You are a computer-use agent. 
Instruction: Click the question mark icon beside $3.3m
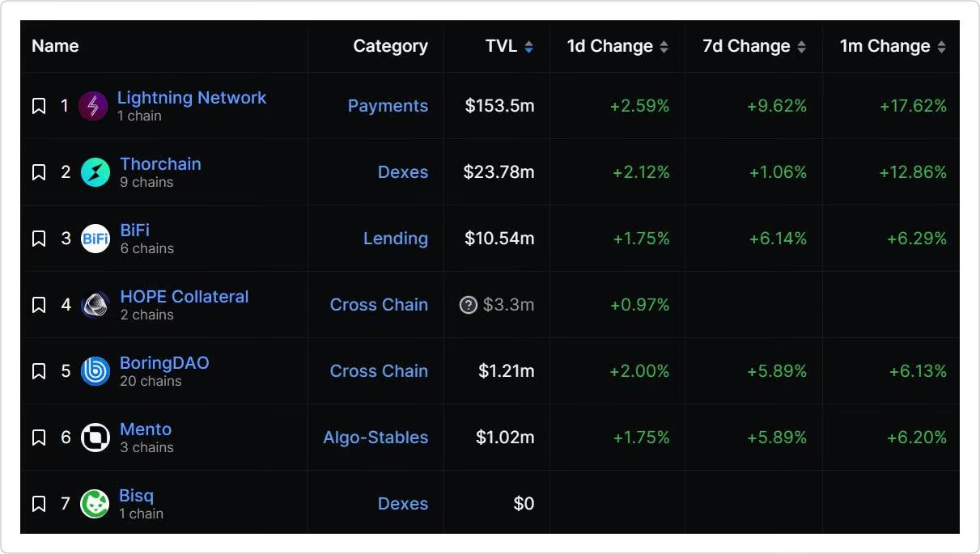468,305
